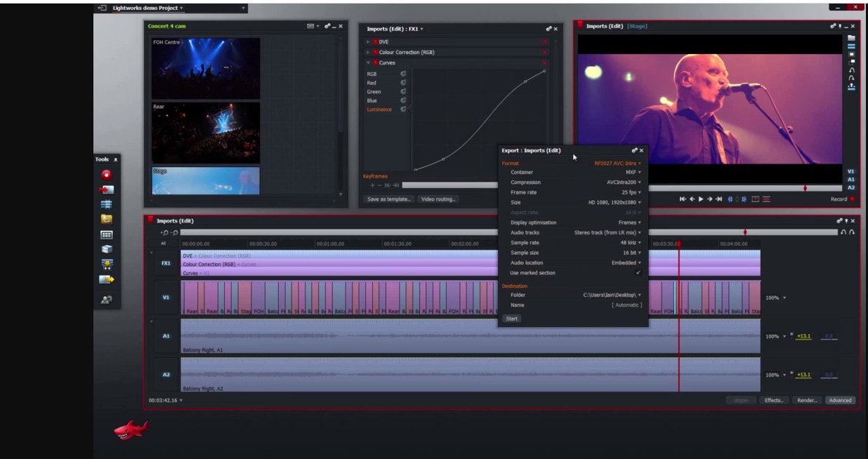Play the Imports (Edit) viewer

click(701, 199)
